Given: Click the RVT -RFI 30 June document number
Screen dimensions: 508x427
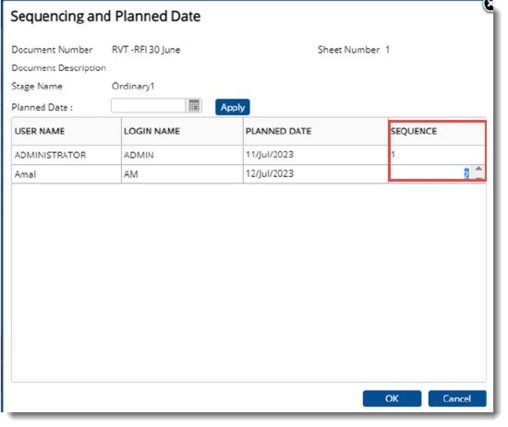Looking at the screenshot, I should pyautogui.click(x=146, y=50).
